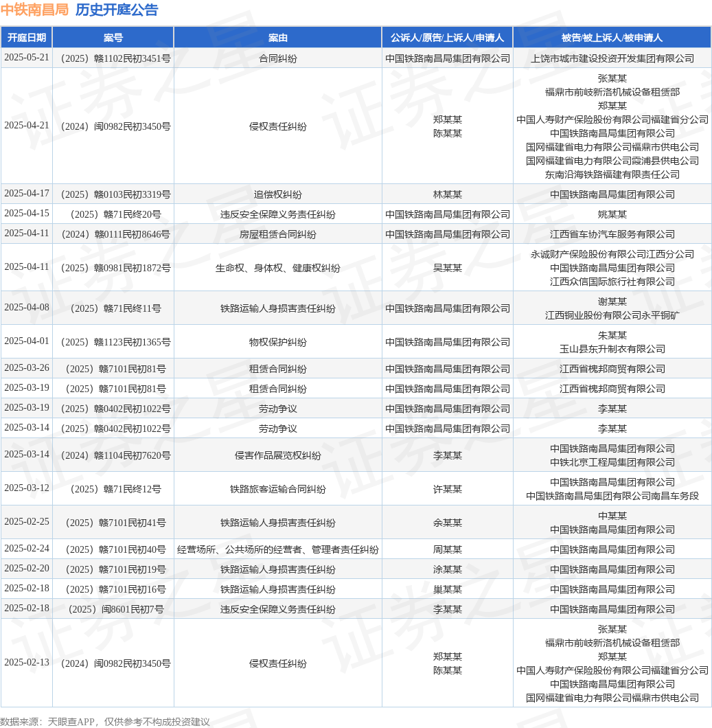Click plaintiff name 涂某某

tap(448, 569)
